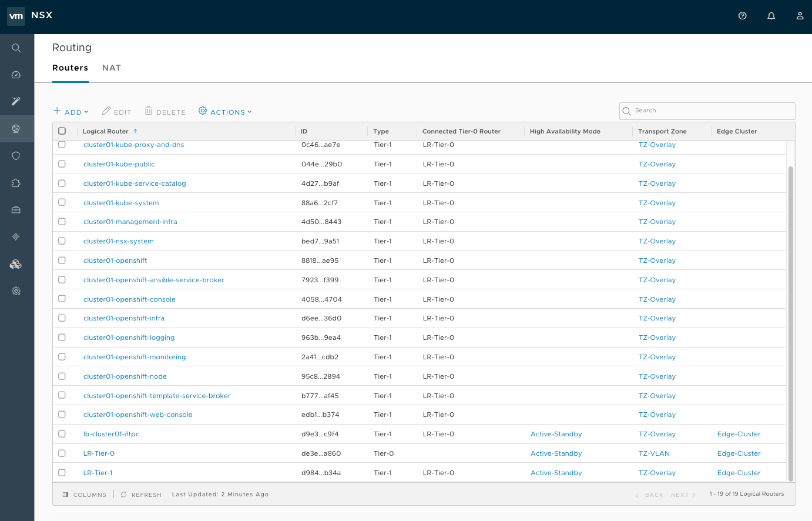The image size is (812, 521).
Task: Sort by the Type column header
Action: (381, 131)
